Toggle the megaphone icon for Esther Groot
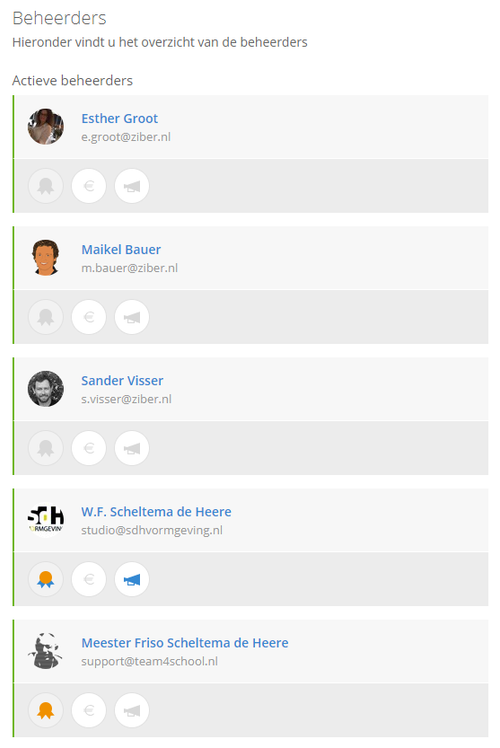Screen dimensions: 500x748 [132, 186]
